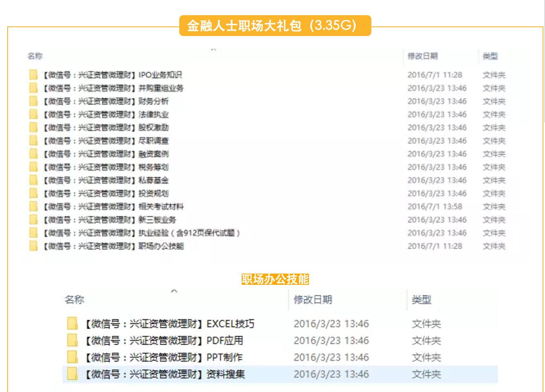Click the 金融人士职场大礼包 (3.35G) title banner
Image resolution: width=545 pixels, height=392 pixels.
(275, 26)
